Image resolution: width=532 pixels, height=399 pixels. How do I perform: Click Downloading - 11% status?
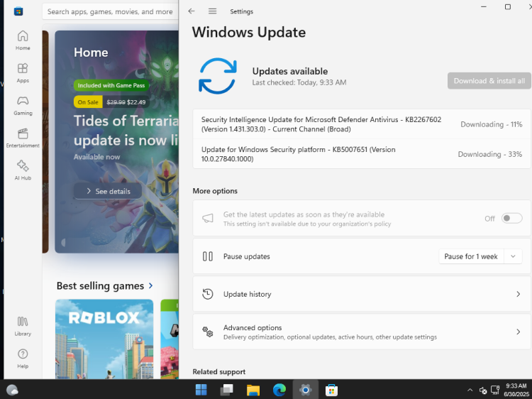[492, 124]
